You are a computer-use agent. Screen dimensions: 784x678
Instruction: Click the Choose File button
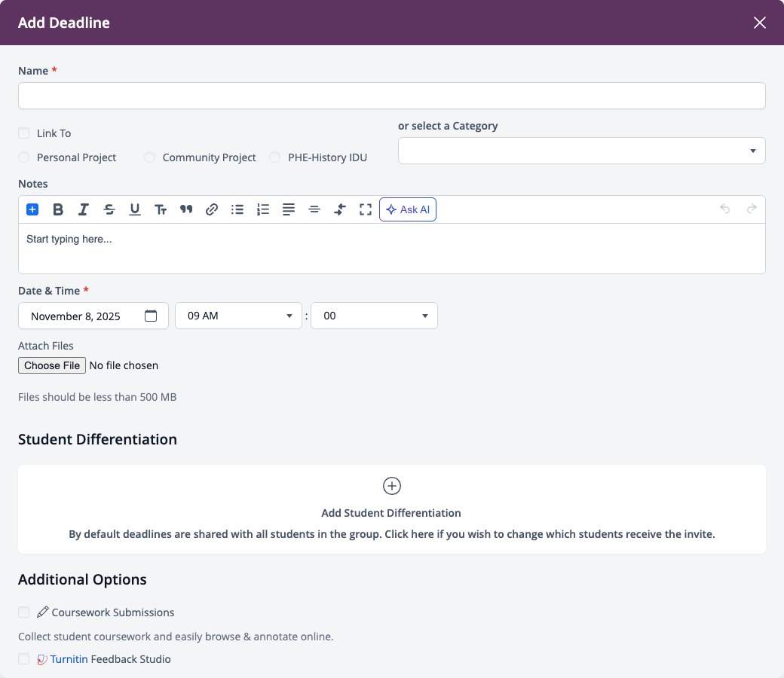click(52, 365)
